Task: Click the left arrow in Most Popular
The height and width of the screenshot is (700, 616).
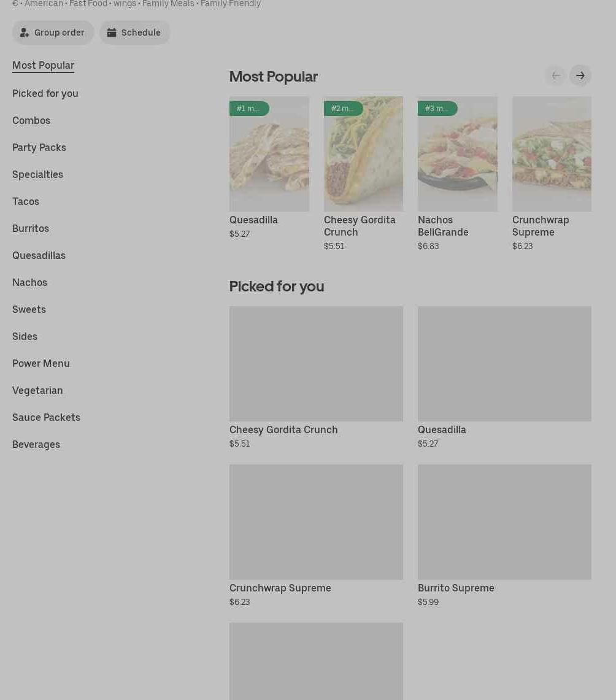Action: coord(555,75)
